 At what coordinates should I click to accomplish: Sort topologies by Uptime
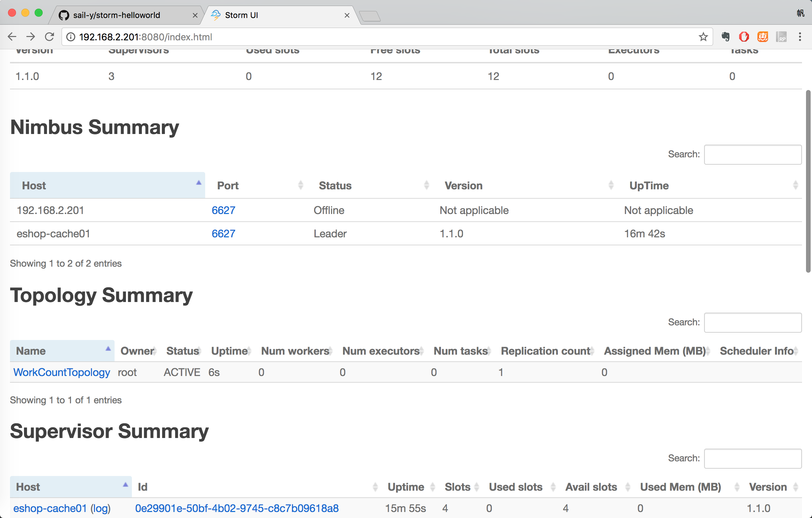(230, 351)
